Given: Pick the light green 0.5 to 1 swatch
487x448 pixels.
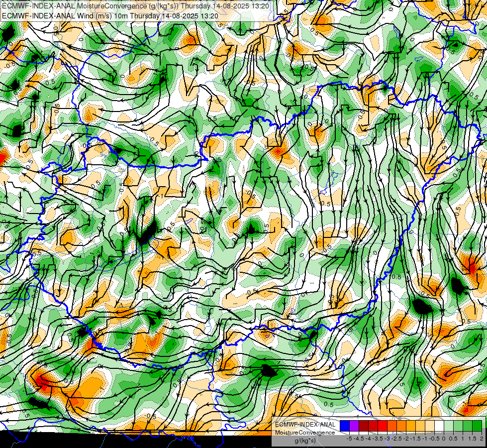Looking at the screenshot, I should (x=458, y=426).
